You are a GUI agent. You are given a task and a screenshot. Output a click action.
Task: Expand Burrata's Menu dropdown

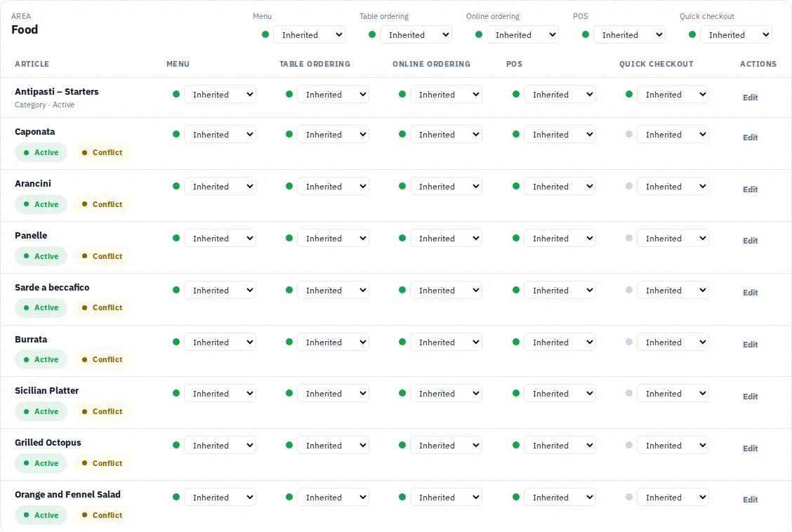tap(220, 343)
